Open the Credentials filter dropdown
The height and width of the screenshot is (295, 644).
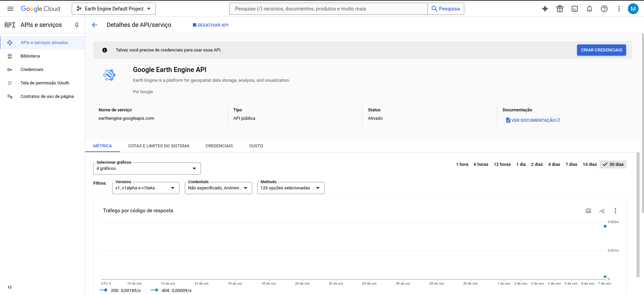click(x=218, y=188)
